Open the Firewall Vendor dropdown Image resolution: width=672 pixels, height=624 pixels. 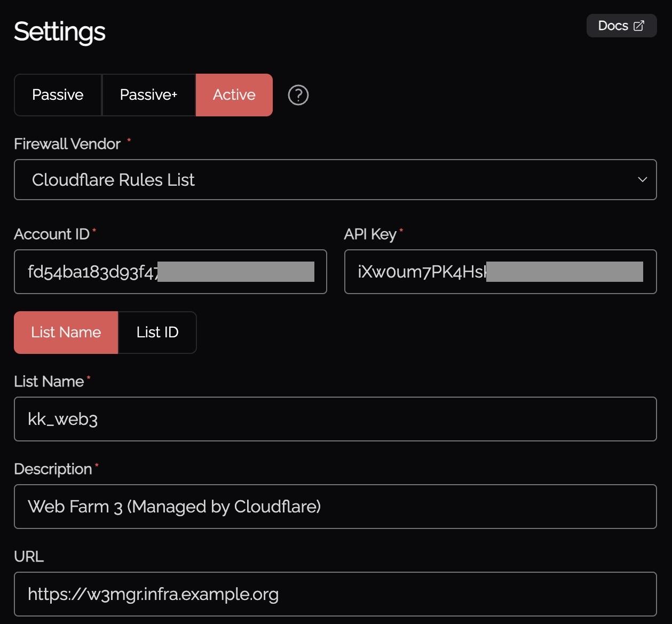335,180
